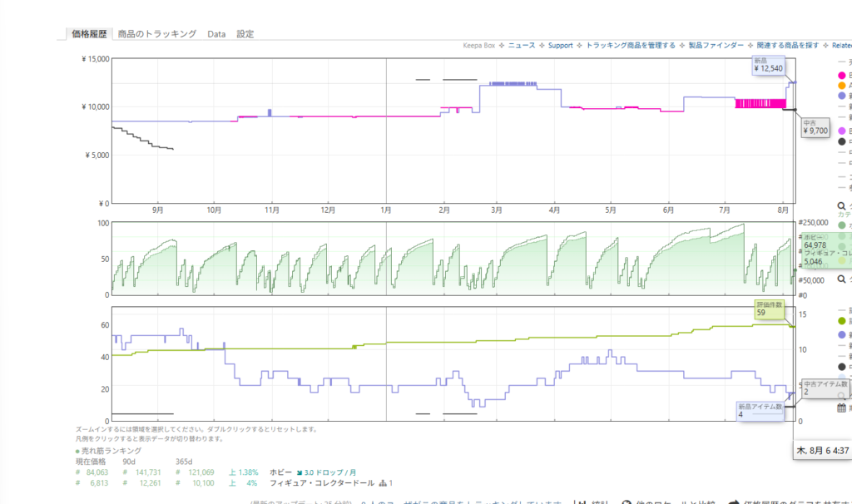Image resolution: width=852 pixels, height=504 pixels.
Task: Click the 3月 marker on the time axis
Action: click(x=497, y=210)
